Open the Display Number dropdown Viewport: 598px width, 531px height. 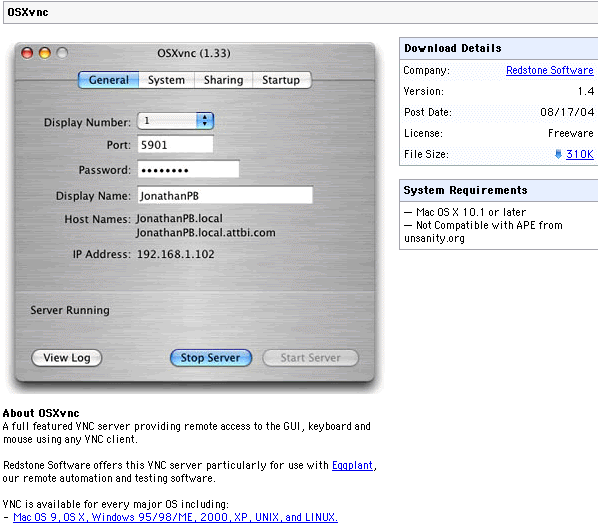point(175,121)
